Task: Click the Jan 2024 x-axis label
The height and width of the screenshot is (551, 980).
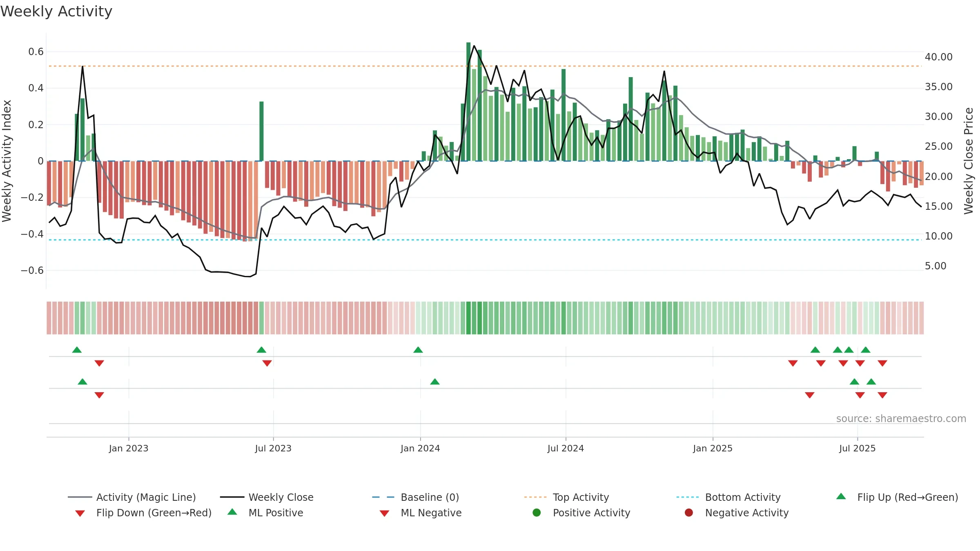Action: (420, 448)
